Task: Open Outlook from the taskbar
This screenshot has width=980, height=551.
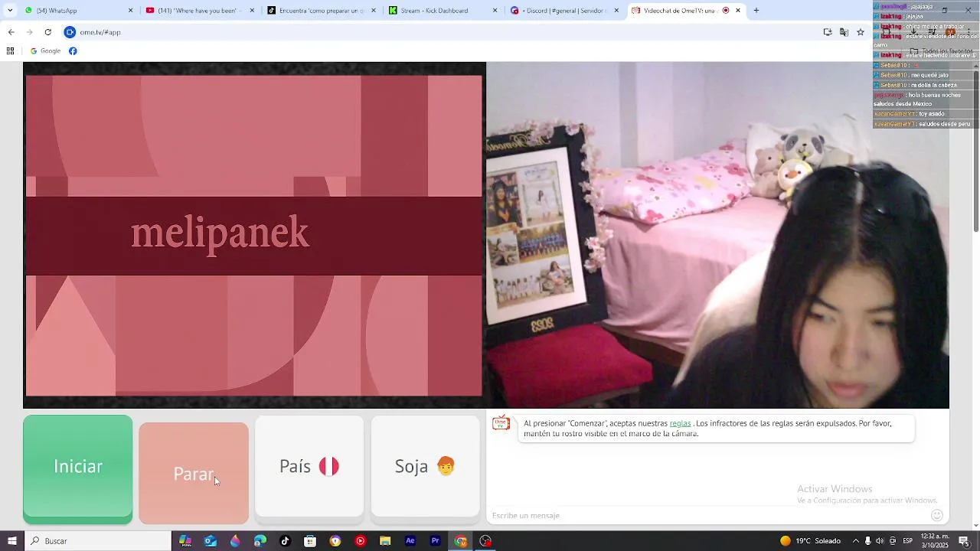Action: [x=211, y=541]
